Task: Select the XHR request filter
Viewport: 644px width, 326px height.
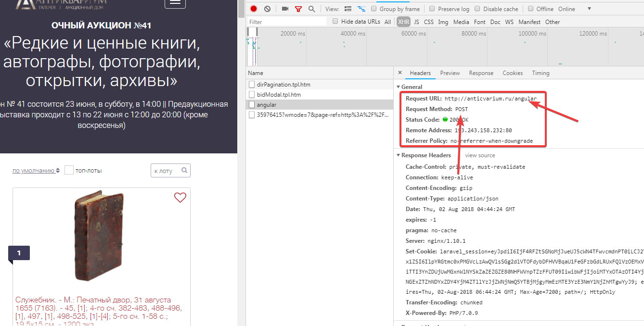Action: click(403, 21)
